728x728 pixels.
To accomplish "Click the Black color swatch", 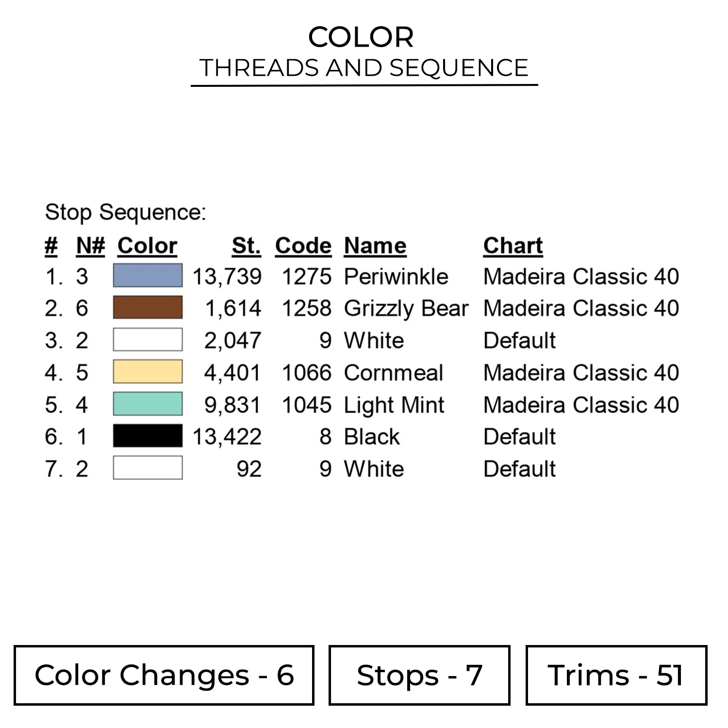I will tap(148, 436).
